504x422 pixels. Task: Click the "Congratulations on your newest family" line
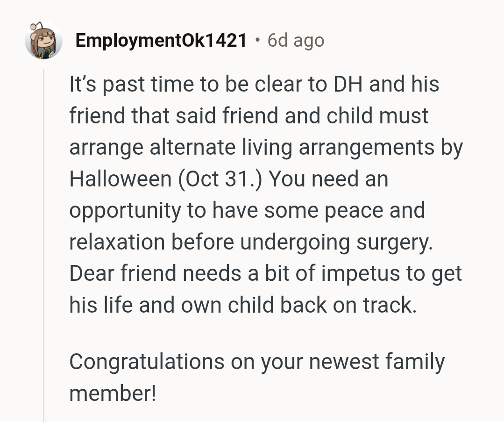[x=257, y=362]
